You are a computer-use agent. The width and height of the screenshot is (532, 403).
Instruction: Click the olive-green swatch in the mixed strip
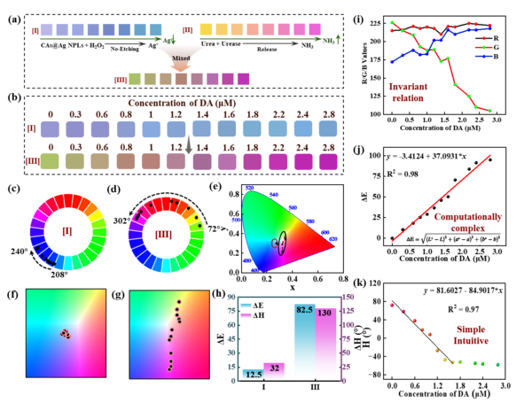click(135, 79)
